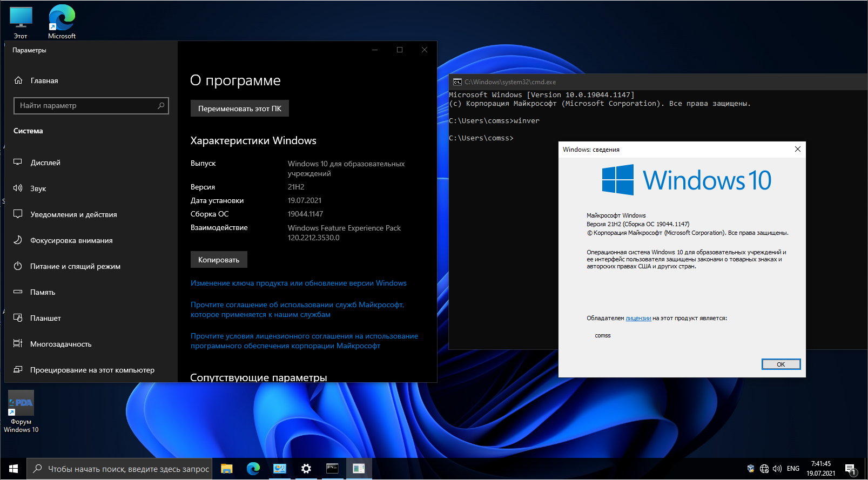Click the Version 10.0.19044.1147 line in cmd
The width and height of the screenshot is (868, 480).
pyautogui.click(x=542, y=95)
